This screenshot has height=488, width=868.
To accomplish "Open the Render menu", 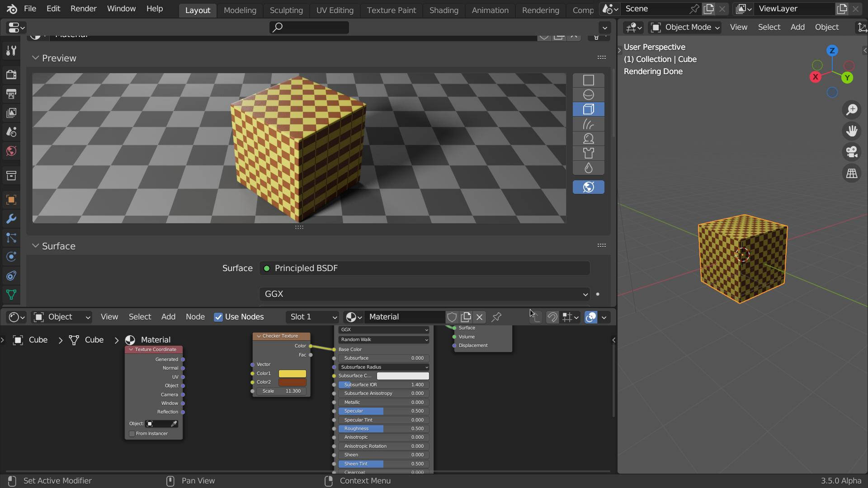I will (x=83, y=9).
